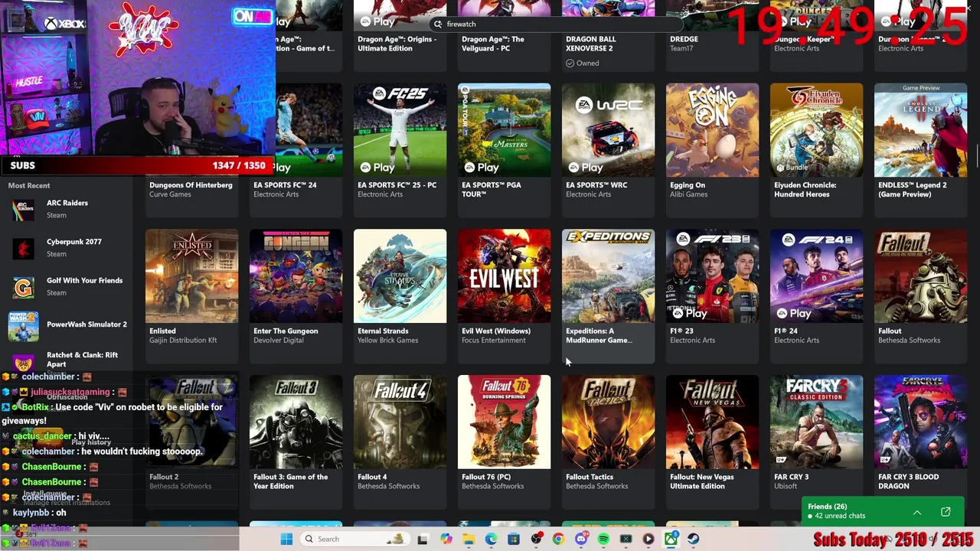
Task: Click the search magnifier icon beside firewatch
Action: (438, 24)
